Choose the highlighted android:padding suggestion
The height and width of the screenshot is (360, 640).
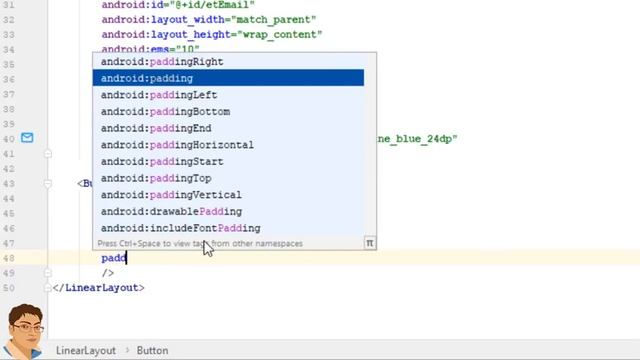(228, 78)
